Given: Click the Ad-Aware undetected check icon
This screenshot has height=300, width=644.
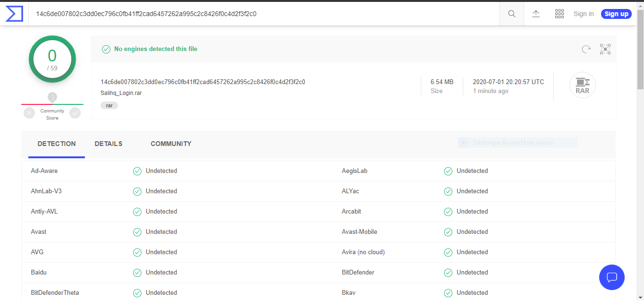Looking at the screenshot, I should 137,171.
